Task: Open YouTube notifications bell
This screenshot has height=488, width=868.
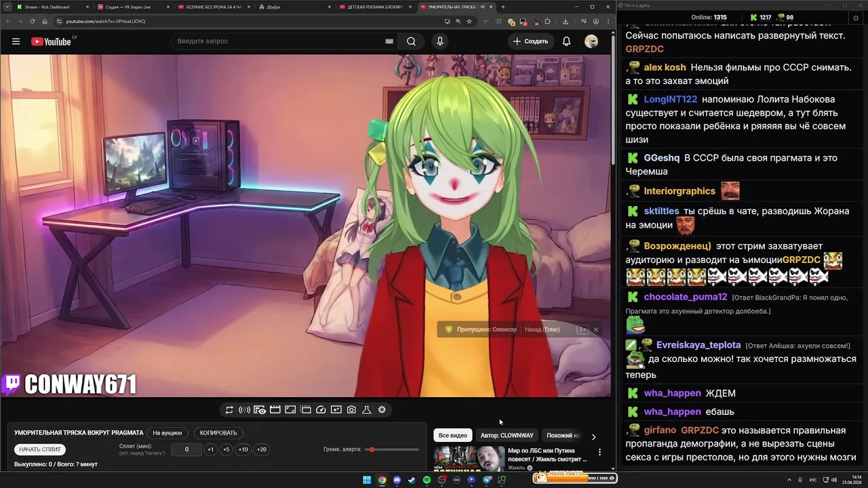Action: tap(566, 41)
